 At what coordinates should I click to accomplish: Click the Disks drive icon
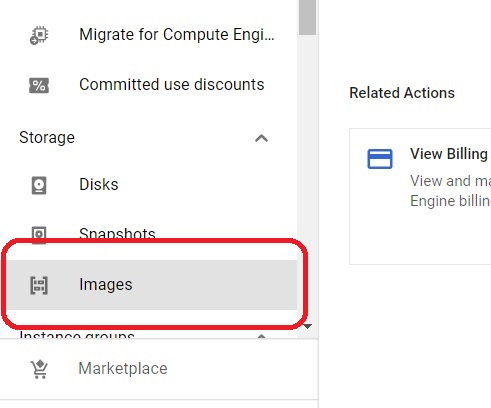click(39, 185)
